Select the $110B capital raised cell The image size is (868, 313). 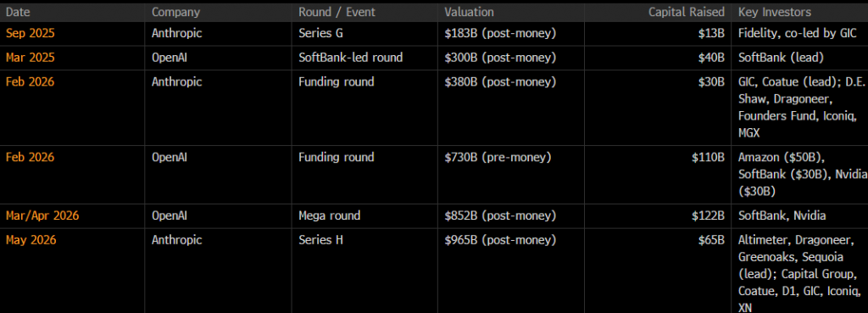(708, 157)
